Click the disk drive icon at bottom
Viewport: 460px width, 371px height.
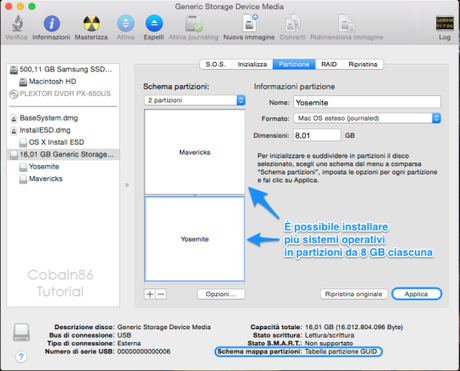(21, 332)
